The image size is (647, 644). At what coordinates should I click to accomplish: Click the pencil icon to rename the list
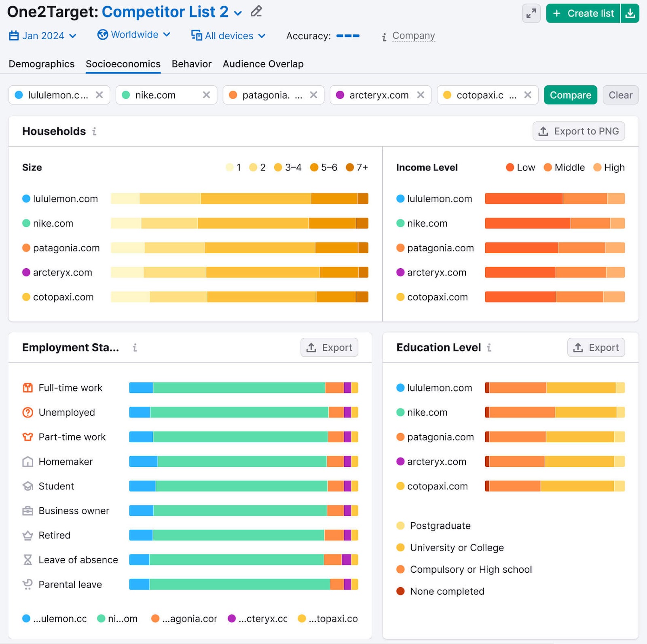coord(256,12)
